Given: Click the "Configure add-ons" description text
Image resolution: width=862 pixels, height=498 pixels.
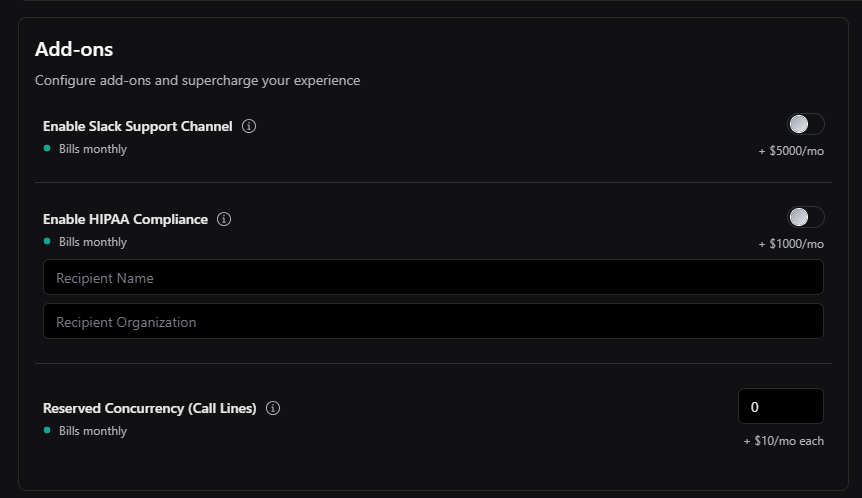Looking at the screenshot, I should pos(197,80).
